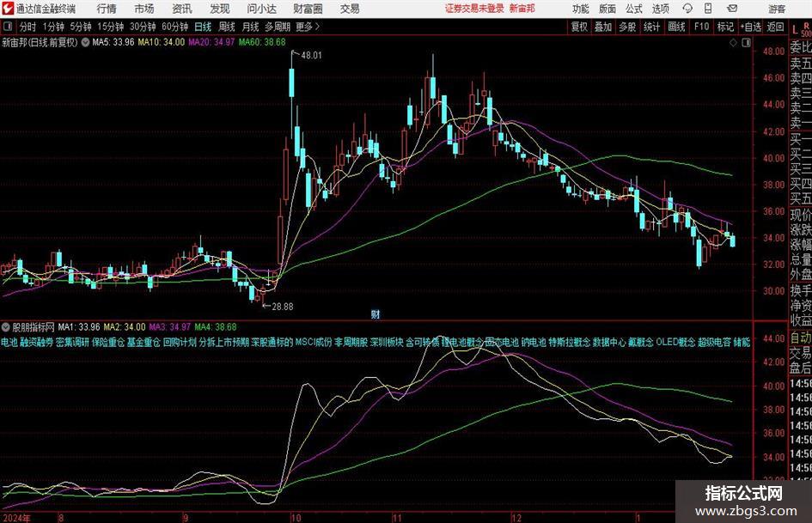
Task: Open the 版面 menu
Action: 607,9
